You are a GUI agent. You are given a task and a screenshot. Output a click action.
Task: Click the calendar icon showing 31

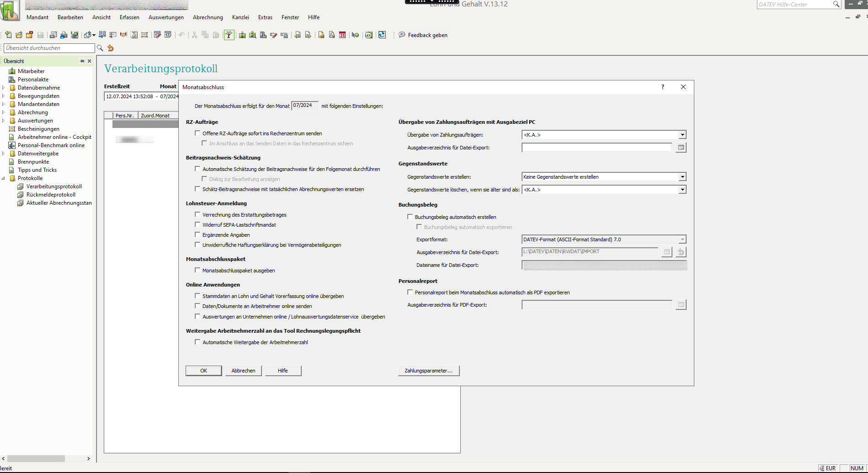(x=342, y=35)
